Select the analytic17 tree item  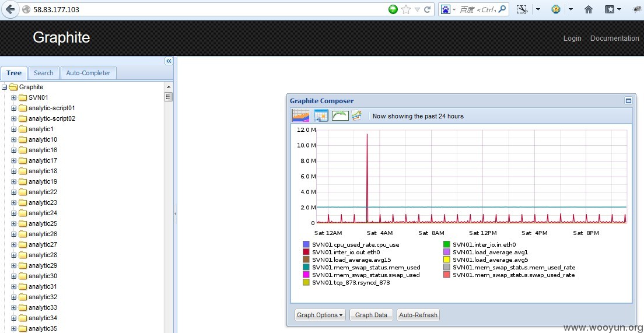click(x=43, y=160)
